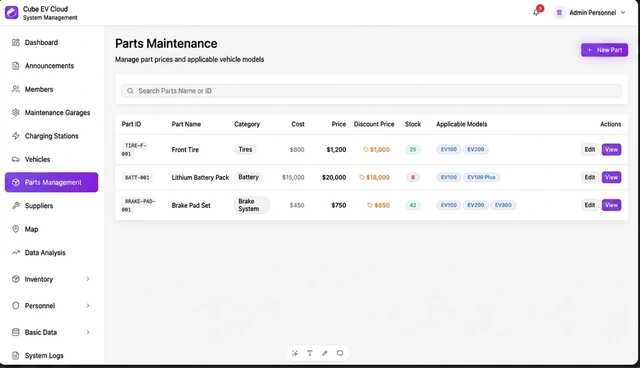Open Announcements page
This screenshot has width=640, height=368.
tap(51, 66)
